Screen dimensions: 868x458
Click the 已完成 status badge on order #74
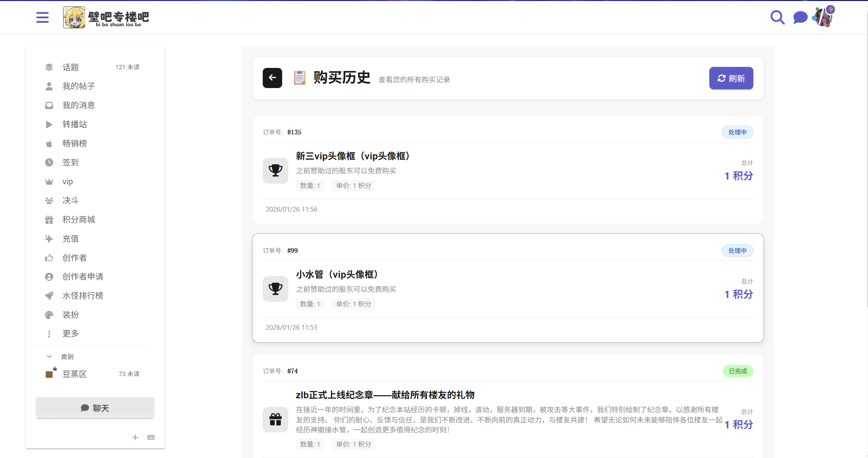(738, 371)
